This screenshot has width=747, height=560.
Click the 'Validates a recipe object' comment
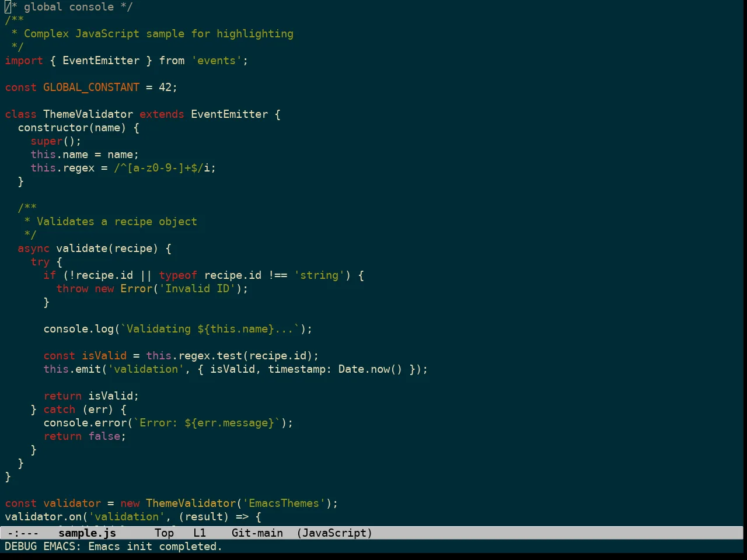[x=117, y=222]
